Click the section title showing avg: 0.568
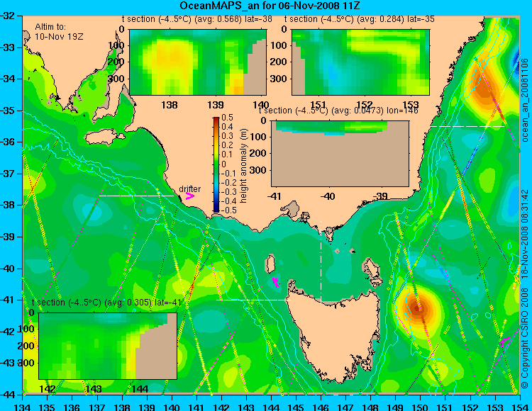This screenshot has width=532, height=411. click(x=197, y=19)
